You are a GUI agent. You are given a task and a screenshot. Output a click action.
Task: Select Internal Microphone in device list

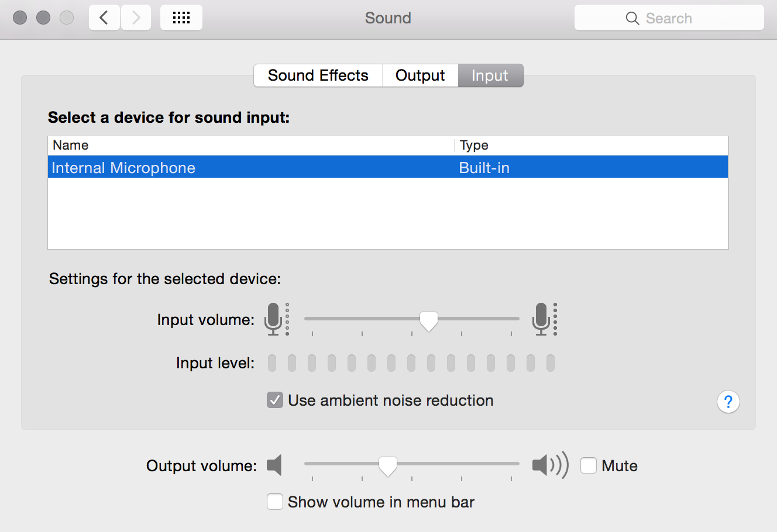tap(388, 167)
